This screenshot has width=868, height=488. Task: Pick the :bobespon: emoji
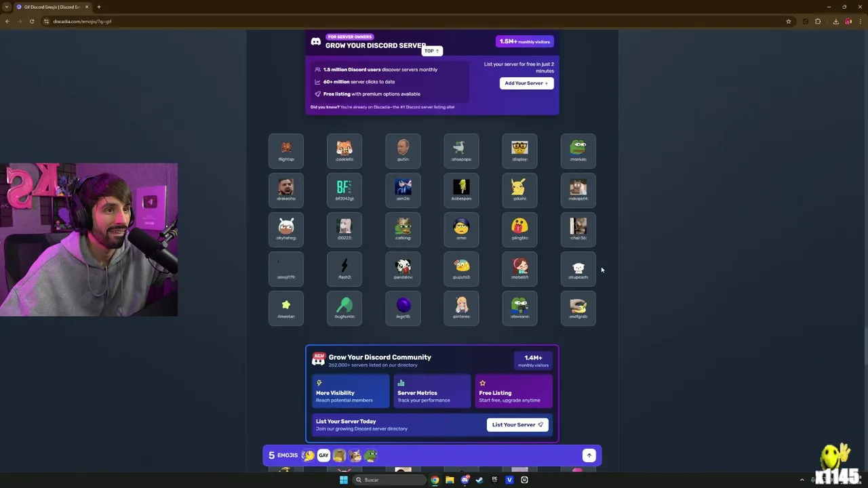[x=461, y=190]
